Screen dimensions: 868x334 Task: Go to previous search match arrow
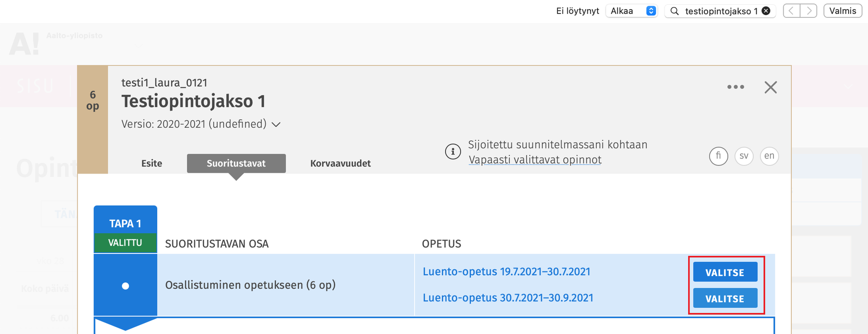point(791,11)
